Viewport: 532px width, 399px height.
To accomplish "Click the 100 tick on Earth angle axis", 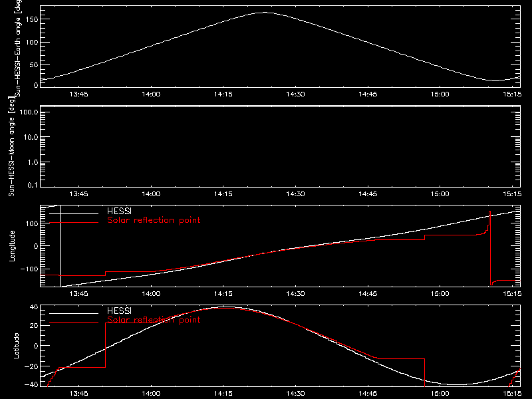I will click(32, 42).
